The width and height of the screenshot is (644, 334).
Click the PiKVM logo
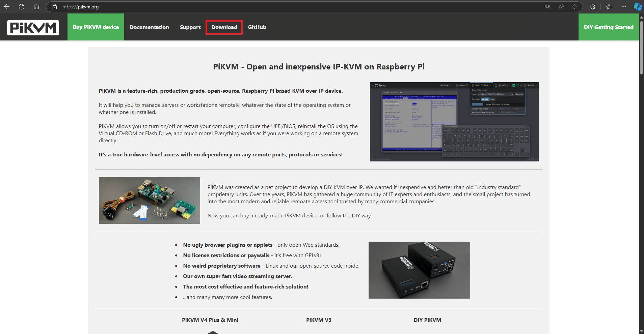33,28
